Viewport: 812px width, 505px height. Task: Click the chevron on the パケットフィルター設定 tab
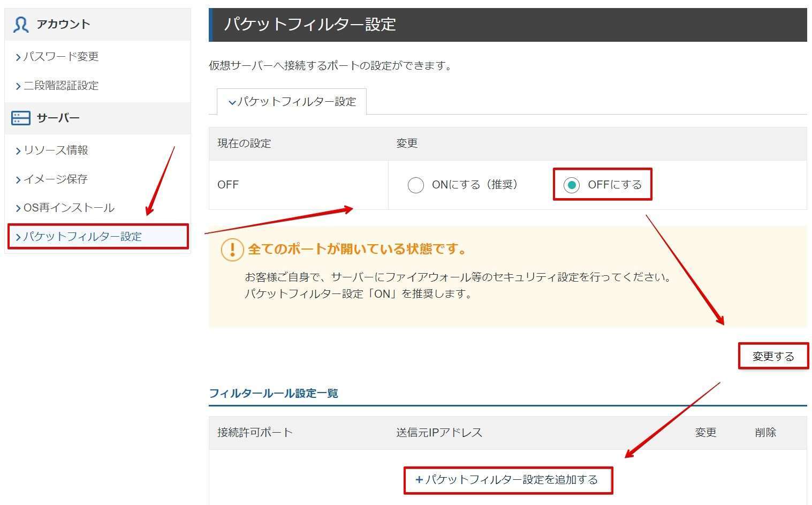(x=232, y=102)
